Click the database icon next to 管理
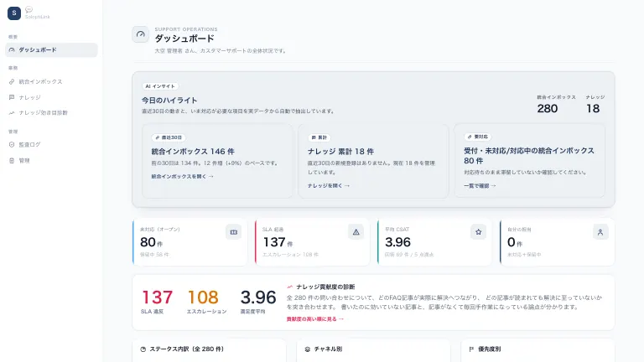This screenshot has height=362, width=644. 12,161
